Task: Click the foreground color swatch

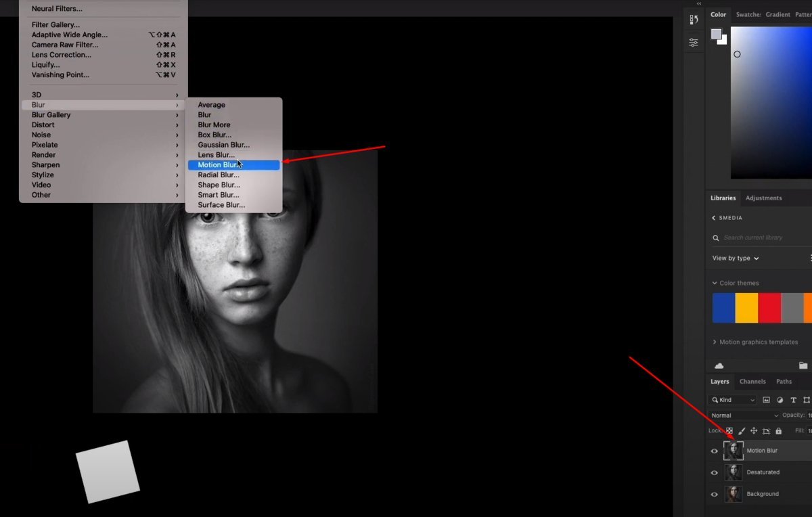Action: [x=716, y=34]
